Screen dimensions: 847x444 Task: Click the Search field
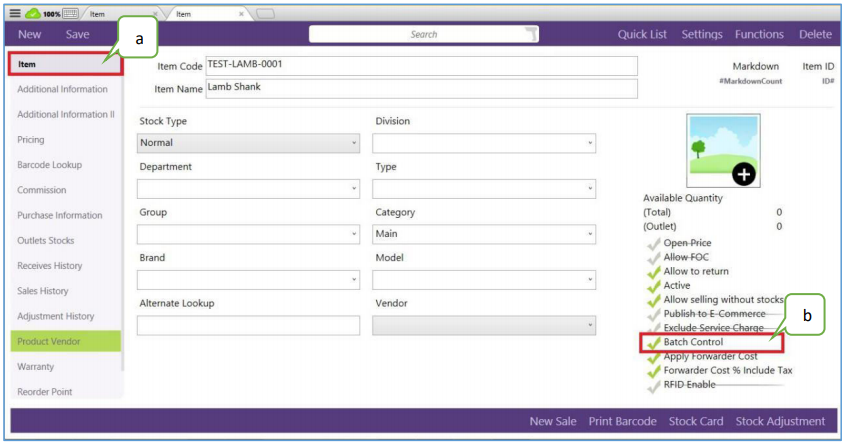click(x=424, y=34)
